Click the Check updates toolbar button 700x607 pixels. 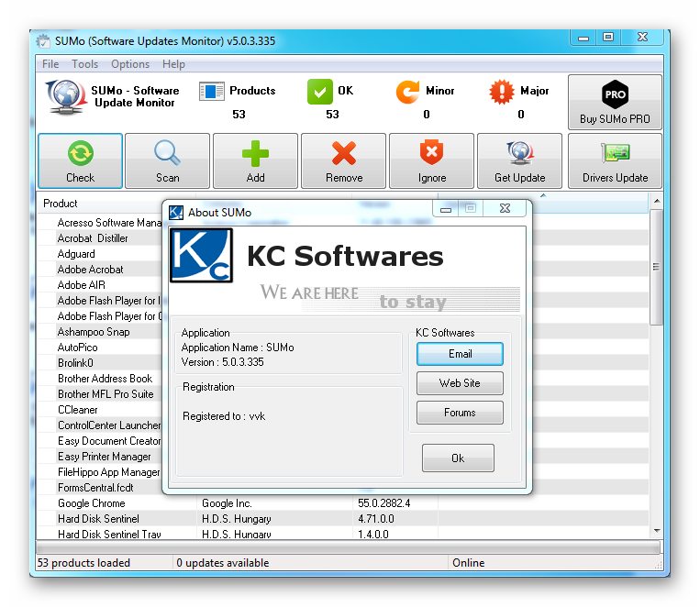(81, 160)
